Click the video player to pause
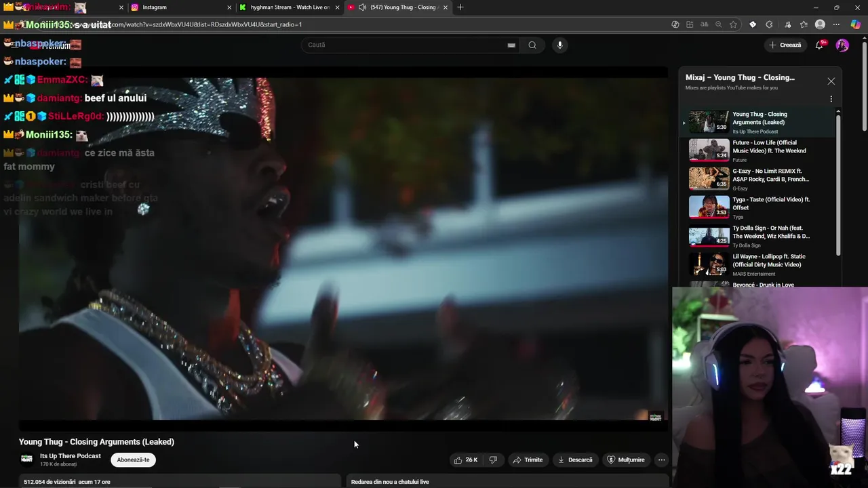This screenshot has height=488, width=868. click(343, 247)
